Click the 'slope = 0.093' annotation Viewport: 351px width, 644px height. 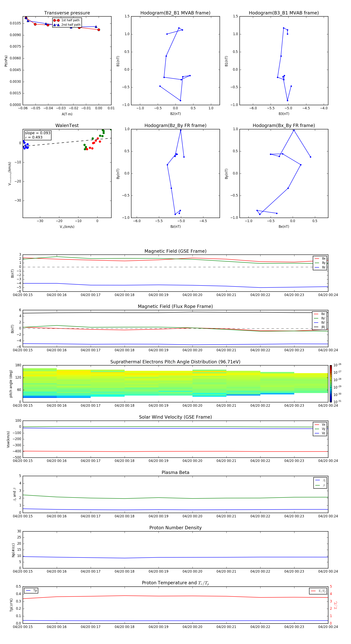tap(37, 133)
